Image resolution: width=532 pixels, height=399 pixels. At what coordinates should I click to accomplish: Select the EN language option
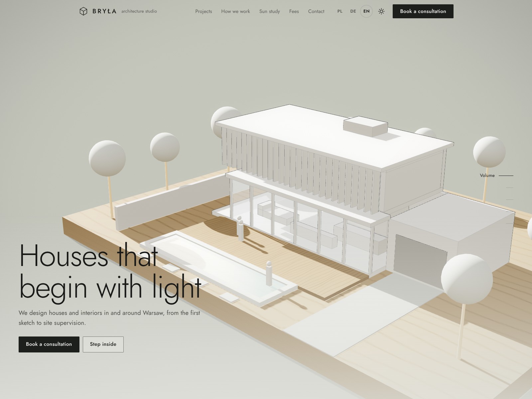[366, 11]
